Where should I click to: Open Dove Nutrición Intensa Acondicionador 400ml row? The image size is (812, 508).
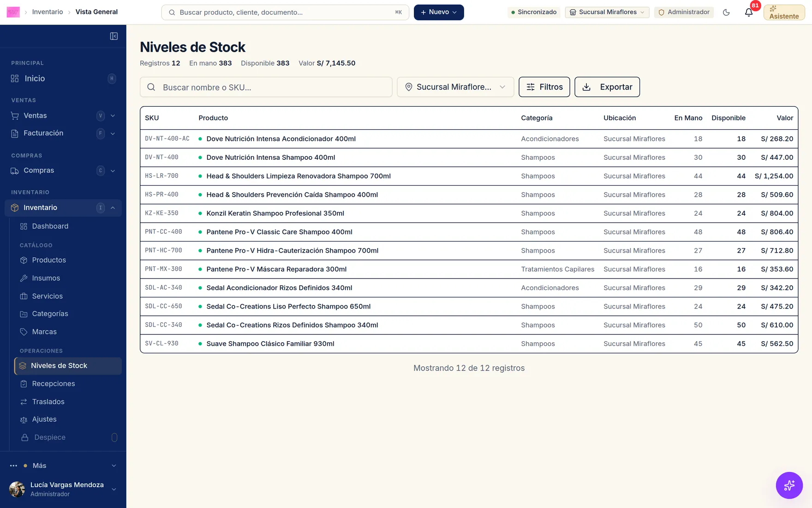click(469, 139)
